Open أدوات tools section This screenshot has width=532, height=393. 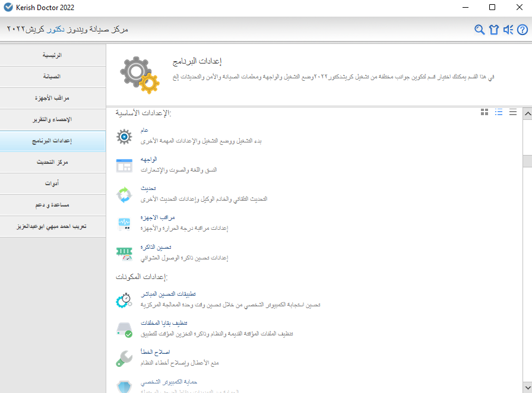(53, 183)
